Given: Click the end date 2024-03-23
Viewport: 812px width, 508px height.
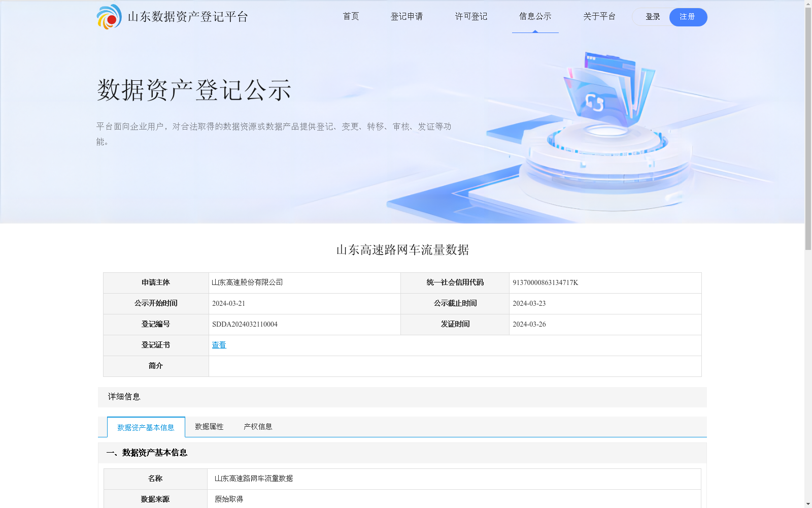Looking at the screenshot, I should tap(529, 304).
